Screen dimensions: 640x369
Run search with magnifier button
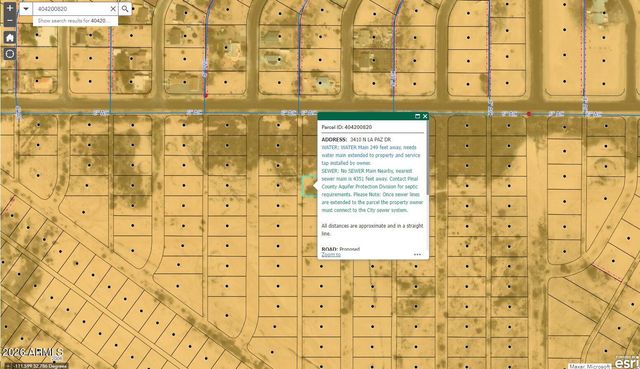click(125, 9)
